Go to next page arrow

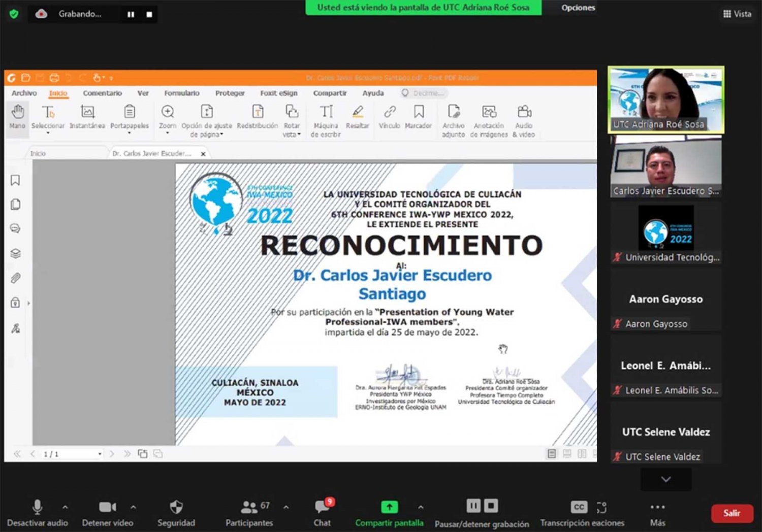(x=112, y=454)
